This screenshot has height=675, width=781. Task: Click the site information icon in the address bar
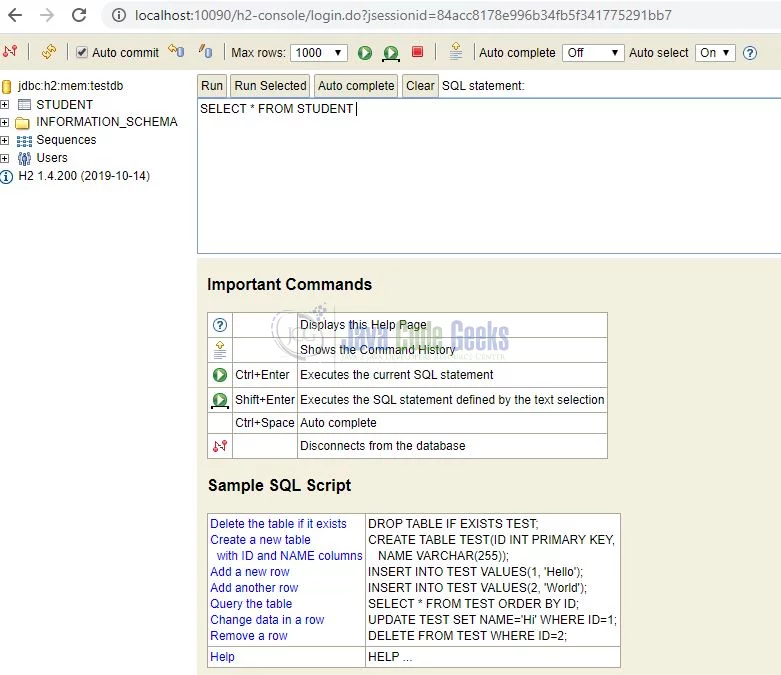[119, 15]
